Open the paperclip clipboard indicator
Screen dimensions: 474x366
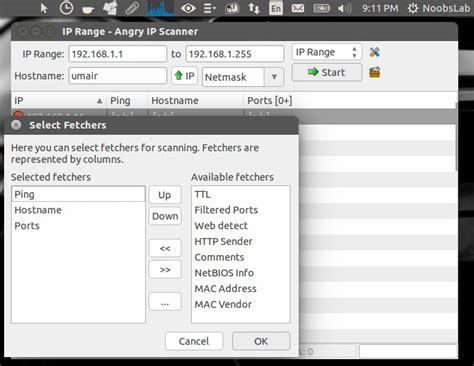pyautogui.click(x=132, y=8)
